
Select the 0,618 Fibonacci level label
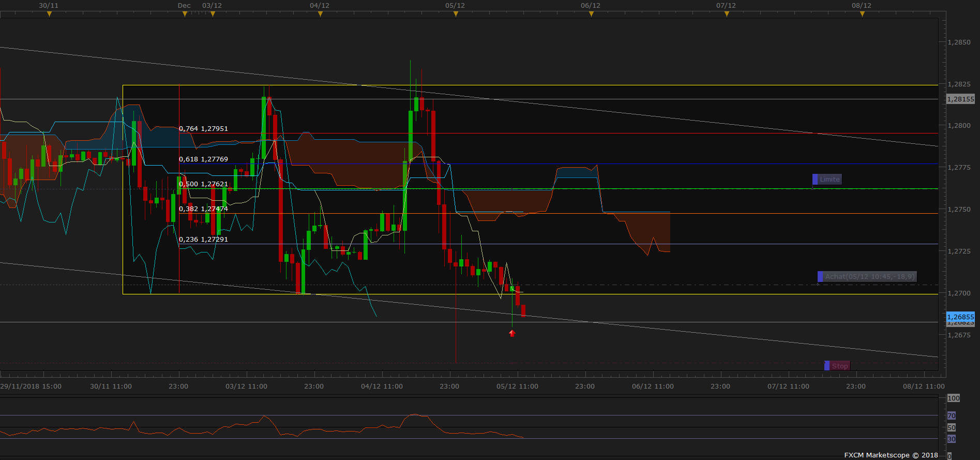203,159
